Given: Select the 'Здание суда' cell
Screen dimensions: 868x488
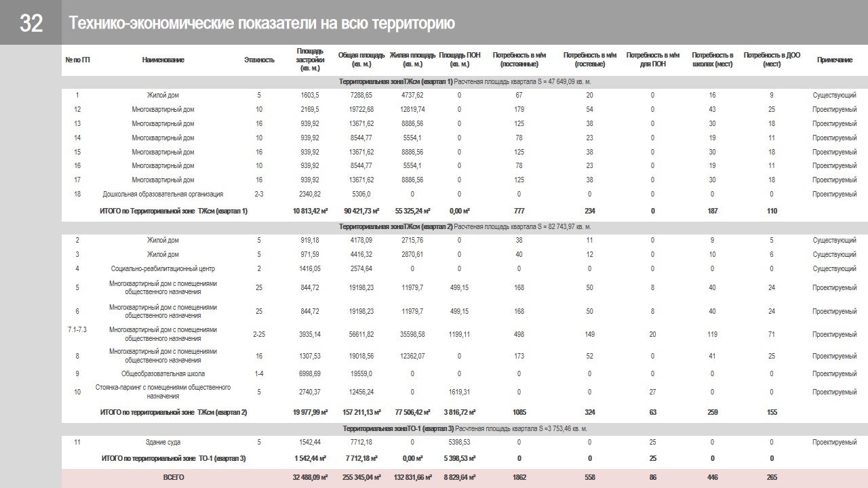Looking at the screenshot, I should [x=163, y=442].
